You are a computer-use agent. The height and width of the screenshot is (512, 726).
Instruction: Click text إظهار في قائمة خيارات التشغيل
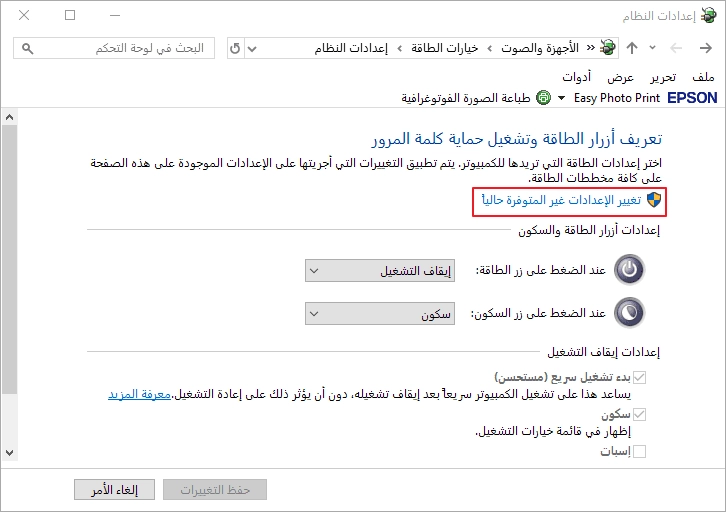point(553,431)
